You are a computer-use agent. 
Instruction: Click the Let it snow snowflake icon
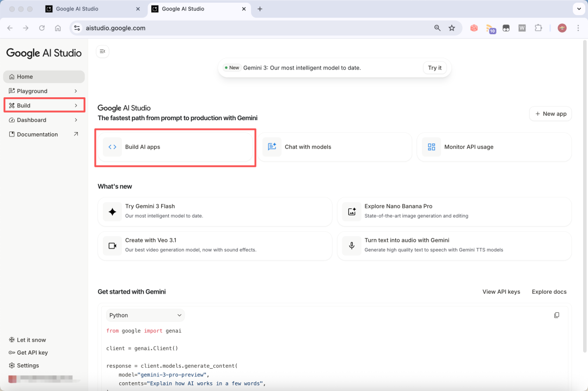[x=11, y=340]
